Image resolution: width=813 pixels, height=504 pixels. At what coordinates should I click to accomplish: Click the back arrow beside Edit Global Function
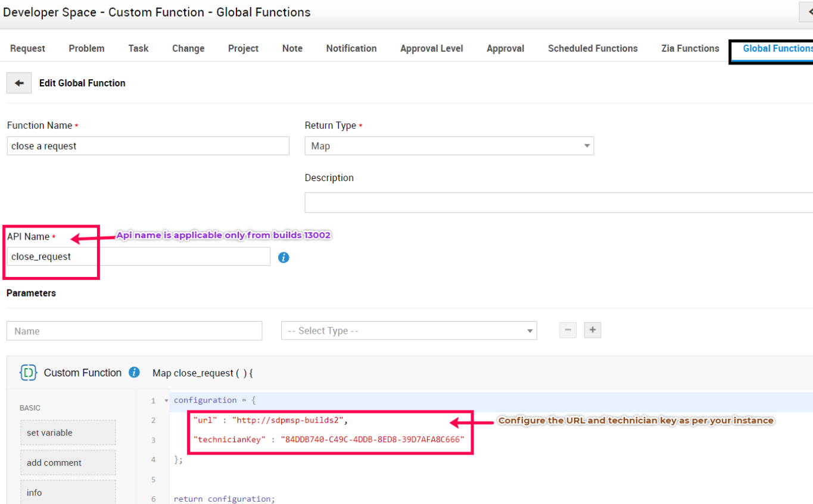coord(19,83)
